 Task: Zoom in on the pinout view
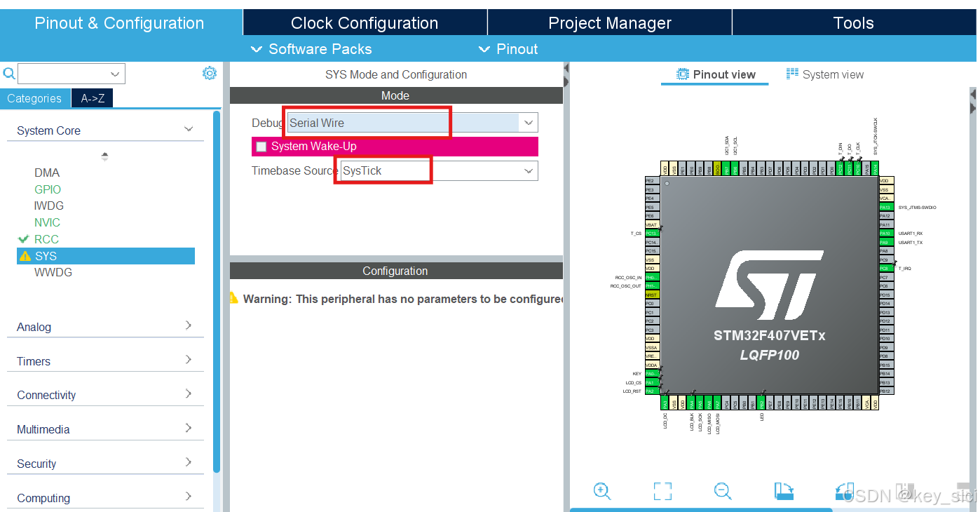click(x=602, y=491)
